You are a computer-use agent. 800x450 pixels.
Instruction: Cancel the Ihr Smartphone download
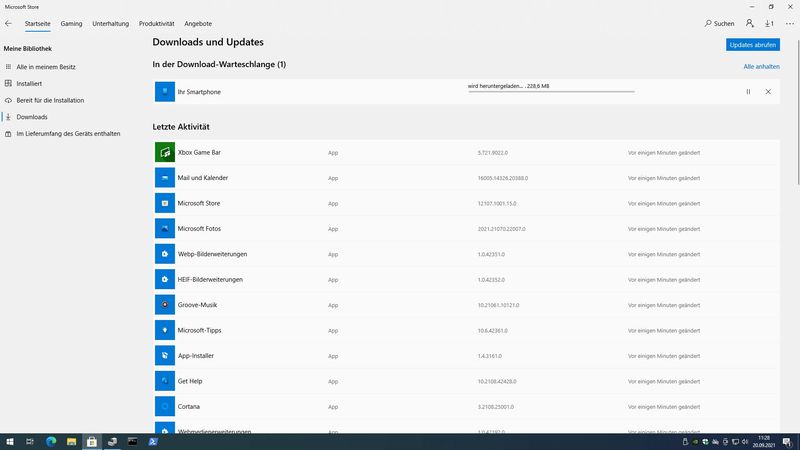point(768,92)
